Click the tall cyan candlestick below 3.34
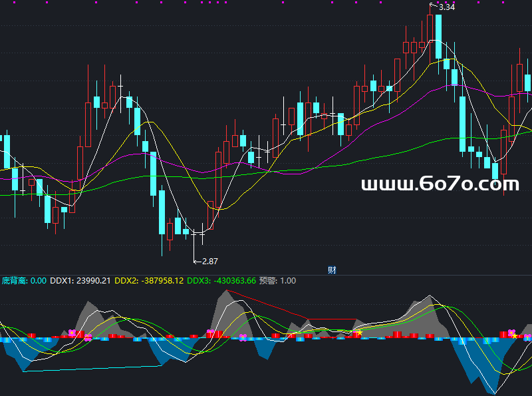Screen dimensions: 532x396 [438, 37]
